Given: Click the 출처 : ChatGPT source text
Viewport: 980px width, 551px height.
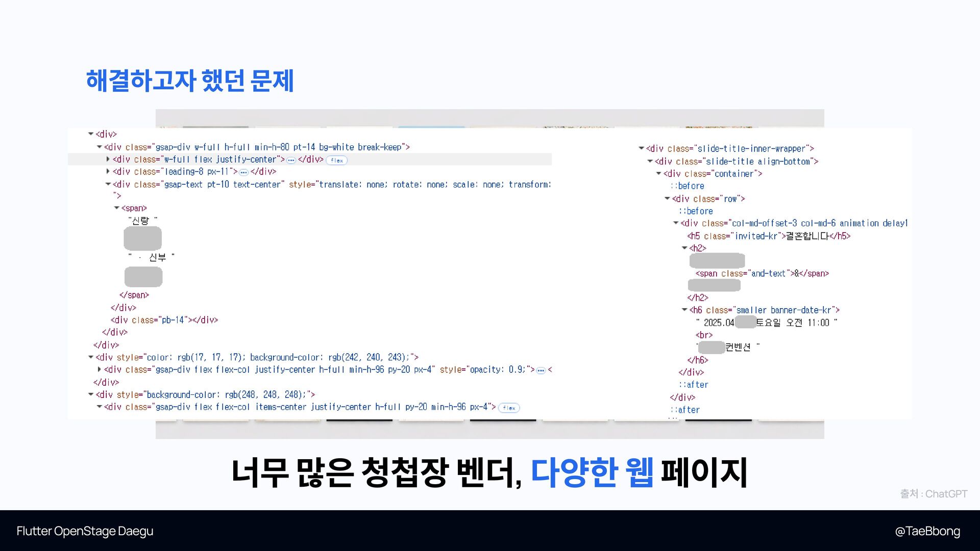Looking at the screenshot, I should point(933,494).
